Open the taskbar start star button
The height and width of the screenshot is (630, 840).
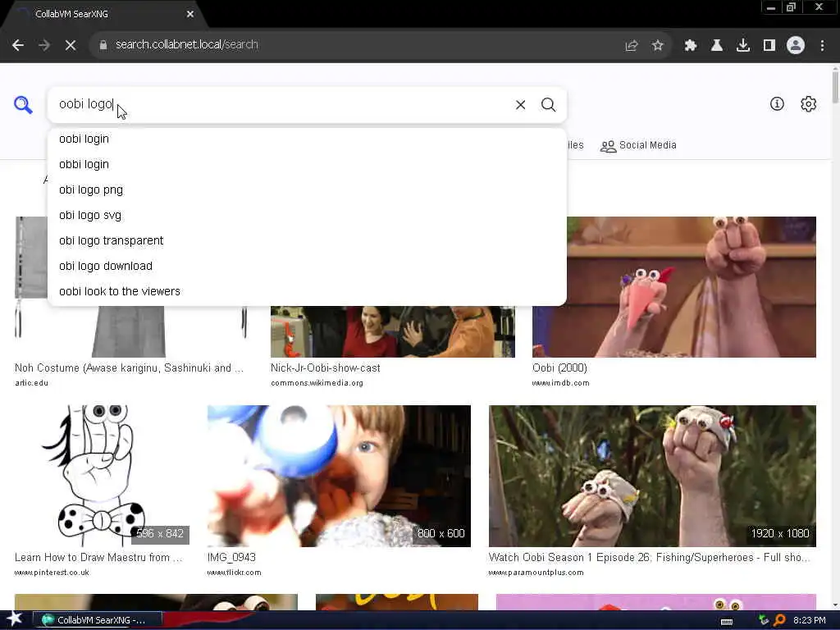point(15,619)
